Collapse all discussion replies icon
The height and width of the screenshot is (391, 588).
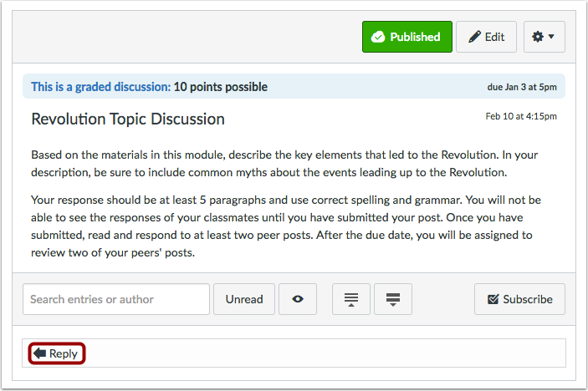pos(351,299)
